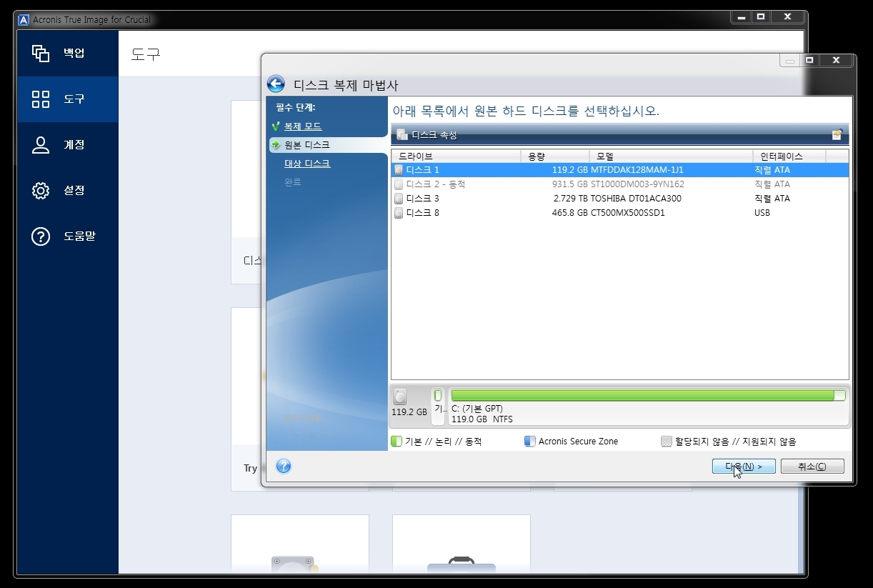873x588 pixels.
Task: Close the disk clone wizard window
Action: [836, 61]
